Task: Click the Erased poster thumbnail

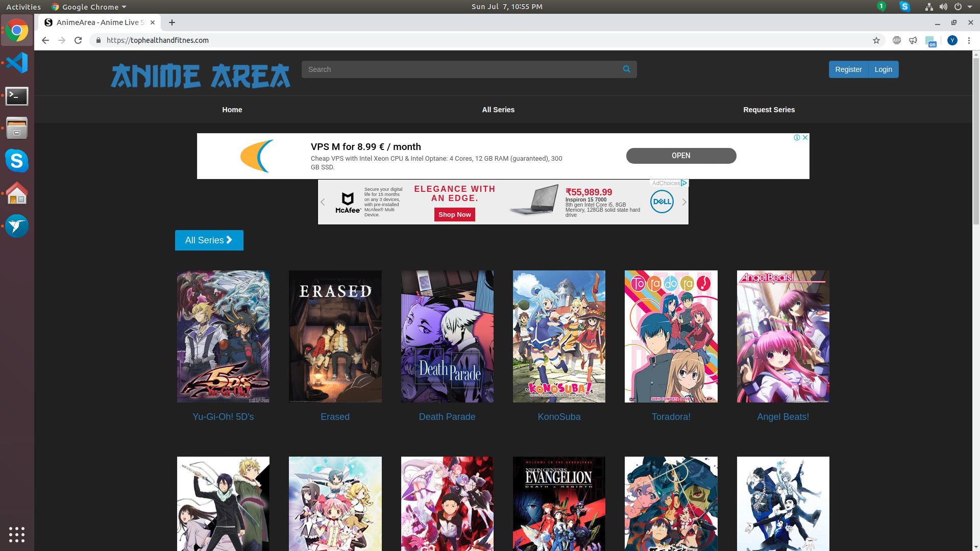Action: pos(335,337)
